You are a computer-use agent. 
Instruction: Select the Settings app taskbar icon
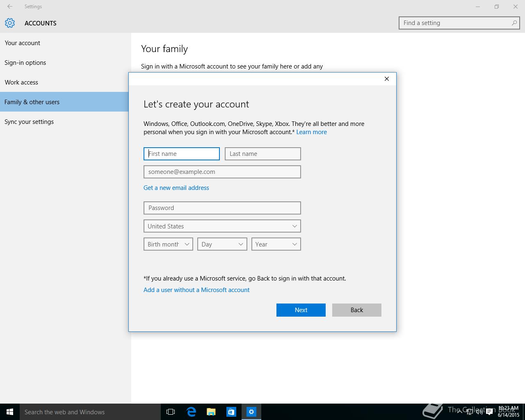tap(251, 412)
